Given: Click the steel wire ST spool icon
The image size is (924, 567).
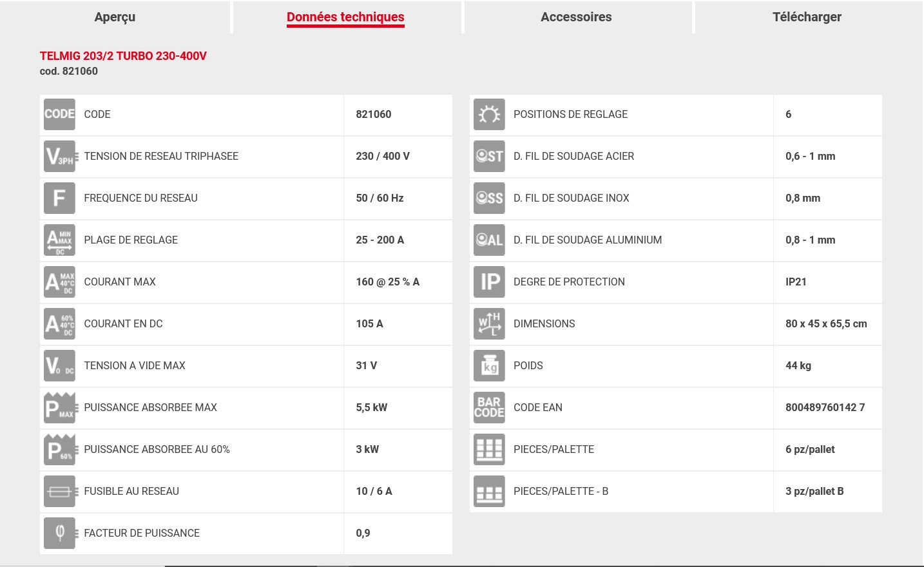Looking at the screenshot, I should [x=489, y=157].
